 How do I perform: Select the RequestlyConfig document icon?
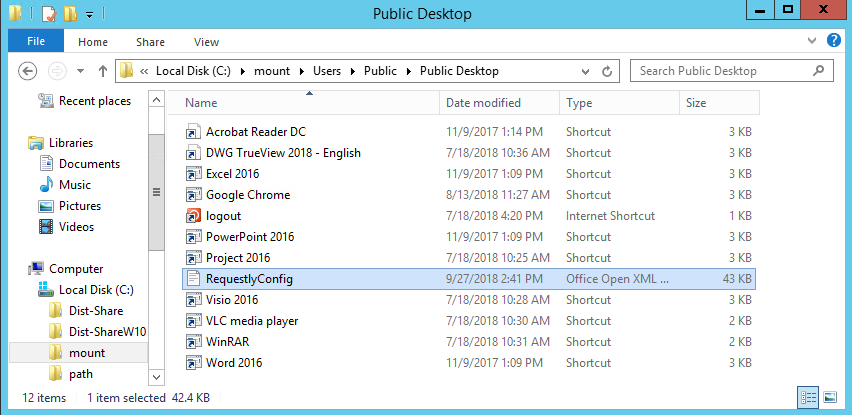pos(193,279)
